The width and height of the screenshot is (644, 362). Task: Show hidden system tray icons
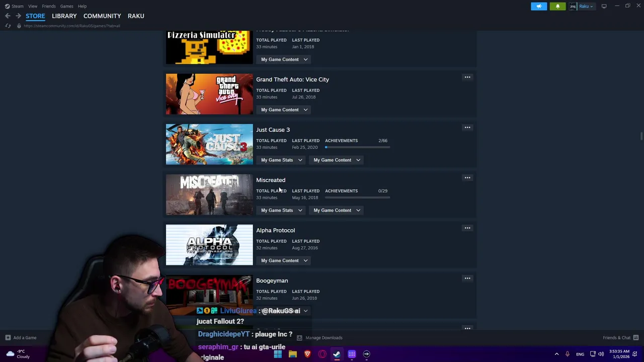tap(556, 354)
